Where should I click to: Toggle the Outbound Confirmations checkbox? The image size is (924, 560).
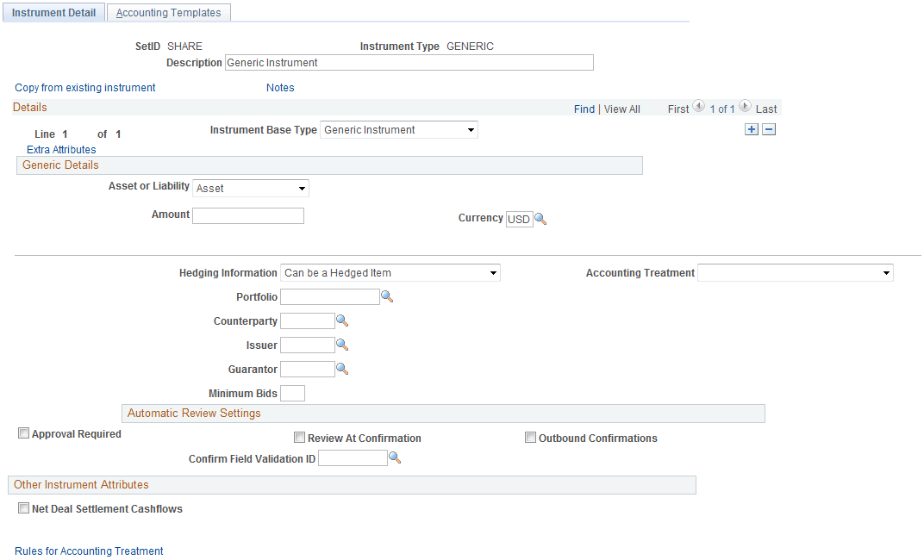click(530, 438)
